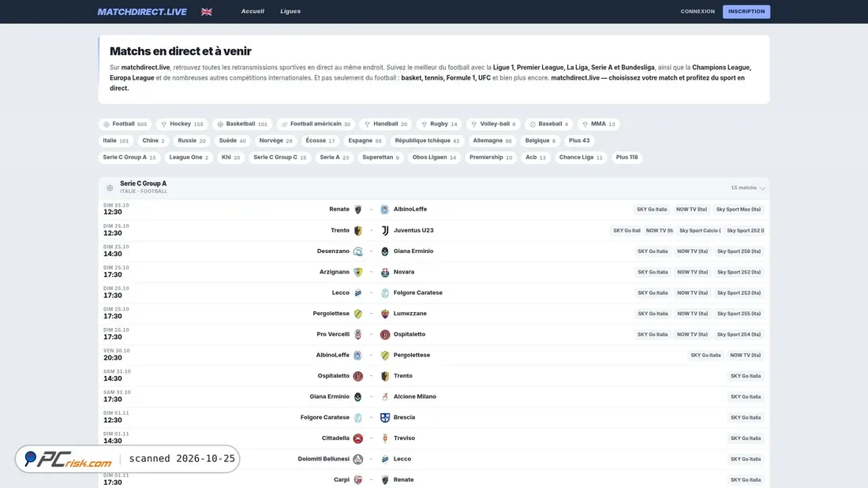The image size is (868, 488).
Task: Click the INSCRIPTION button
Action: coord(746,12)
